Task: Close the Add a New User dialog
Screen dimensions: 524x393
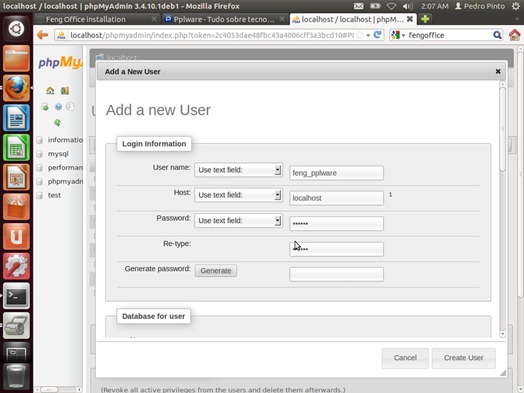Action: (x=498, y=71)
